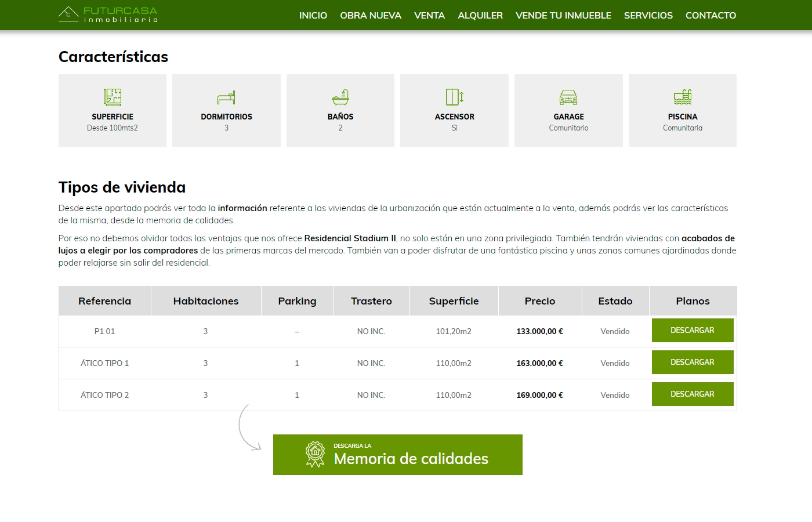Open the Venta menu

tap(429, 15)
